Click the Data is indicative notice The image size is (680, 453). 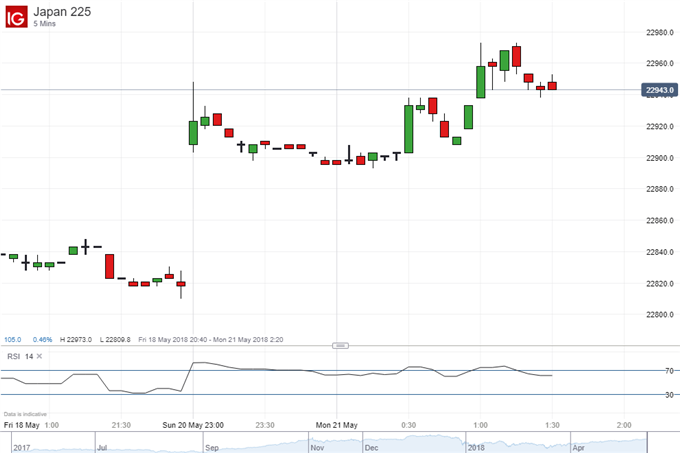25,414
